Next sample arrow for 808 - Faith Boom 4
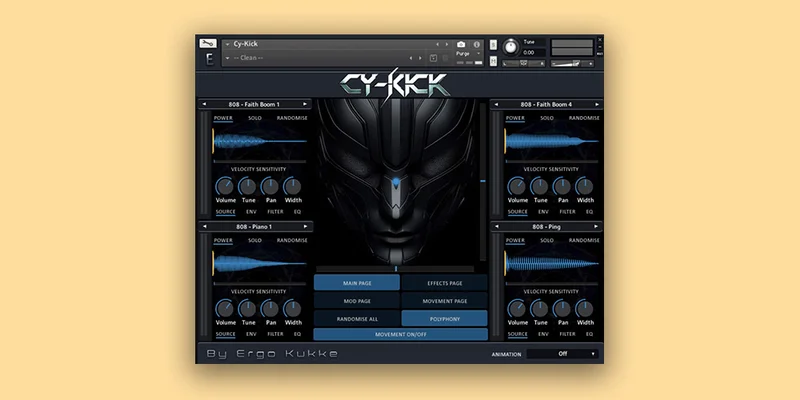Viewport: 800px width, 400px height. 597,104
